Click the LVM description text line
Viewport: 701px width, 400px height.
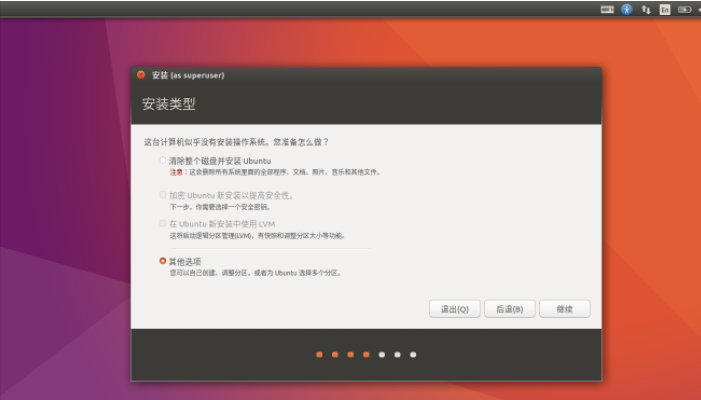tap(258, 236)
